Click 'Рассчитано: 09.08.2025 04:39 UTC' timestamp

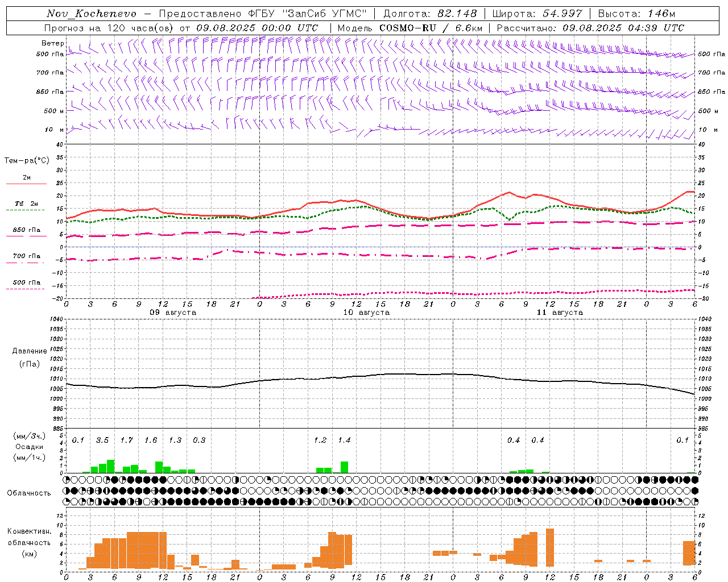pos(590,28)
